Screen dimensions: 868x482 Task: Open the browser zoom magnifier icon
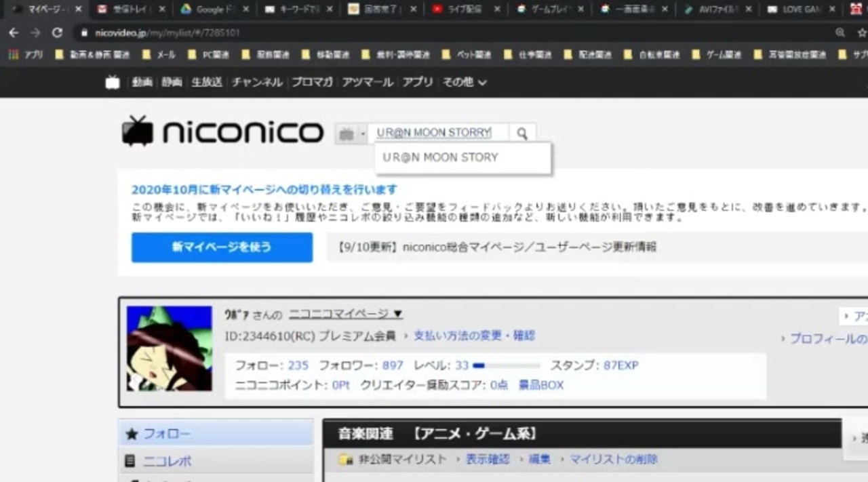(x=840, y=33)
